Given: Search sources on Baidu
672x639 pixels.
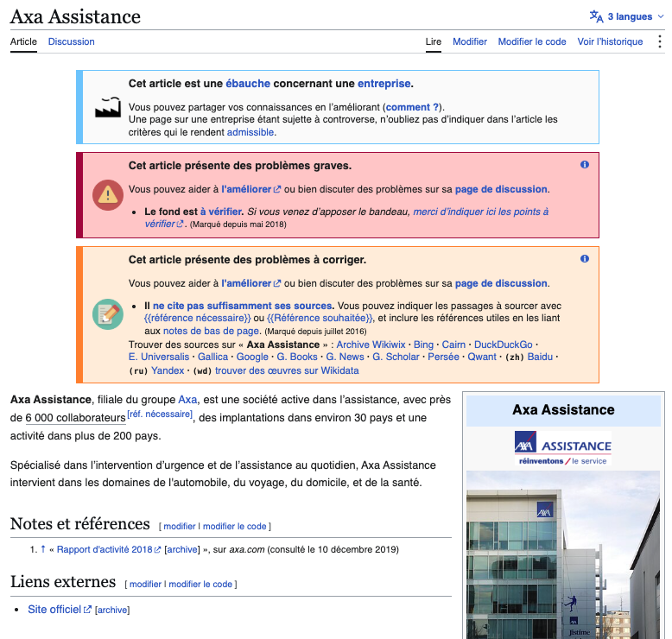Looking at the screenshot, I should (x=540, y=357).
